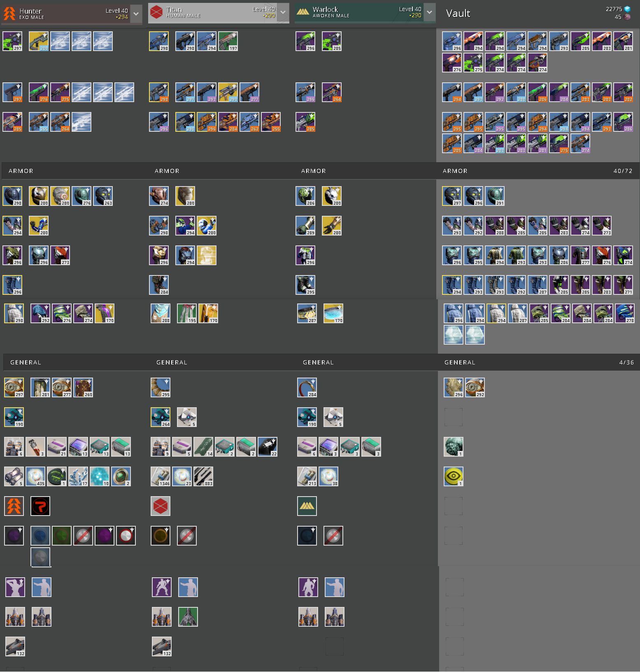Select Vault helmet with 291 light
This screenshot has height=672, width=640.
pos(495,196)
